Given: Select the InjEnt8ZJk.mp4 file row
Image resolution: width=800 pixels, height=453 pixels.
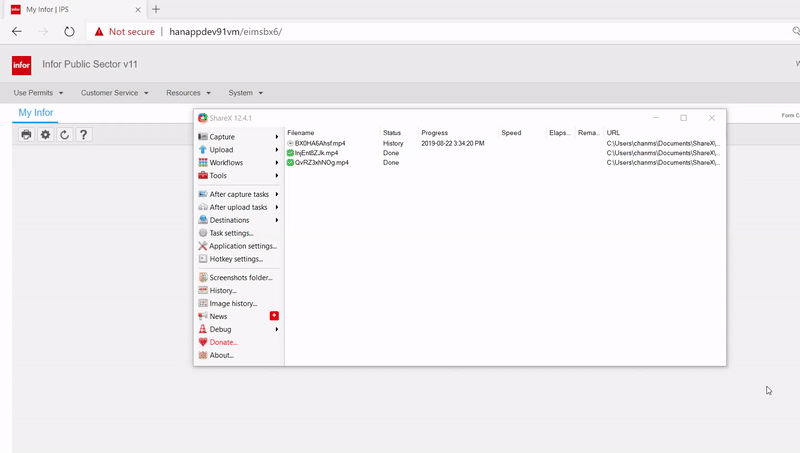Looking at the screenshot, I should click(x=504, y=153).
